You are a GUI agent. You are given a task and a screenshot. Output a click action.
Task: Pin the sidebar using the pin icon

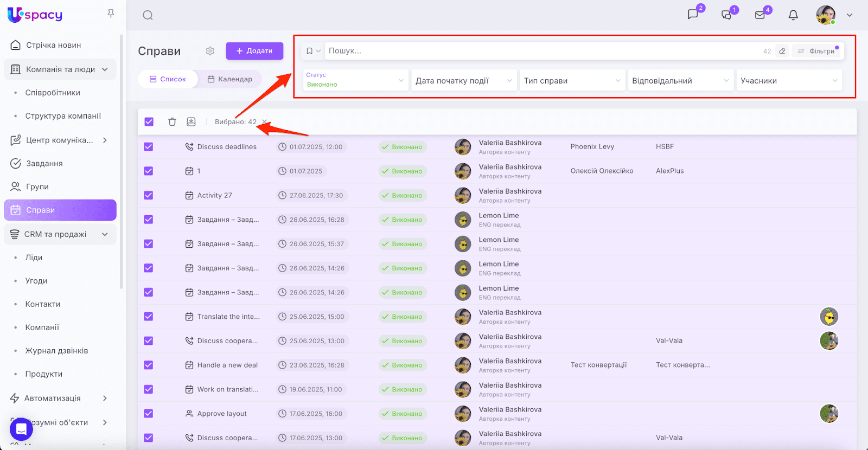click(x=111, y=14)
